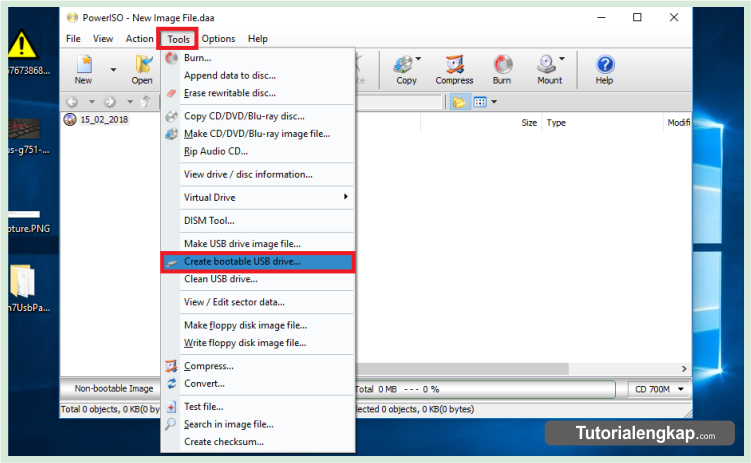Choose Make USB drive image file...

pyautogui.click(x=258, y=244)
